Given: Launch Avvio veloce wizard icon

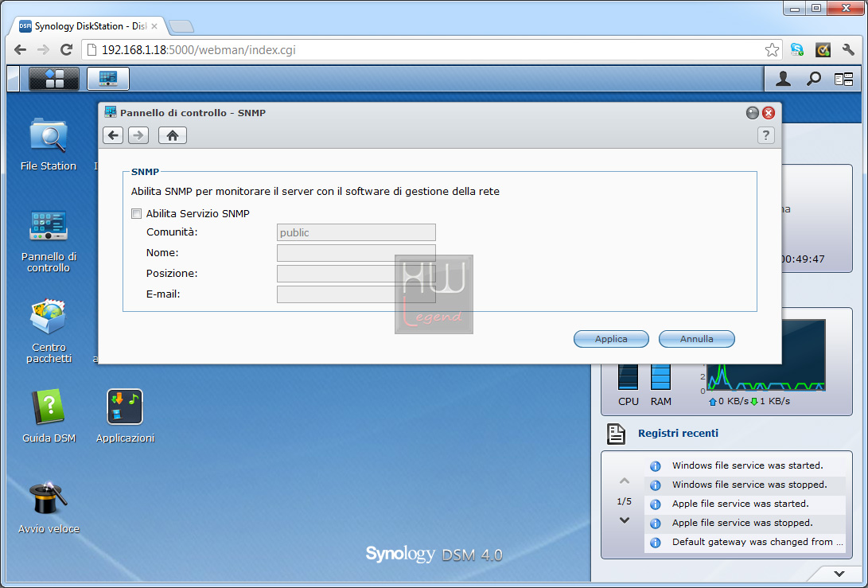Looking at the screenshot, I should tap(49, 508).
